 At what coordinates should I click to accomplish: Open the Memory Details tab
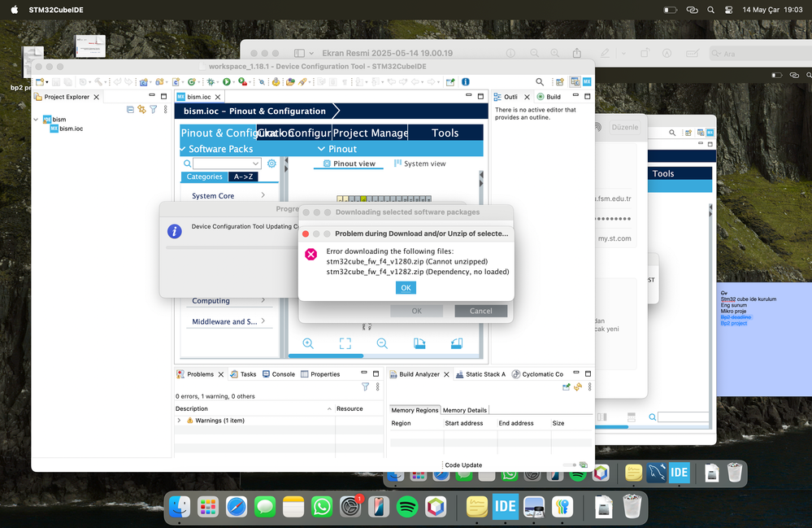point(464,410)
